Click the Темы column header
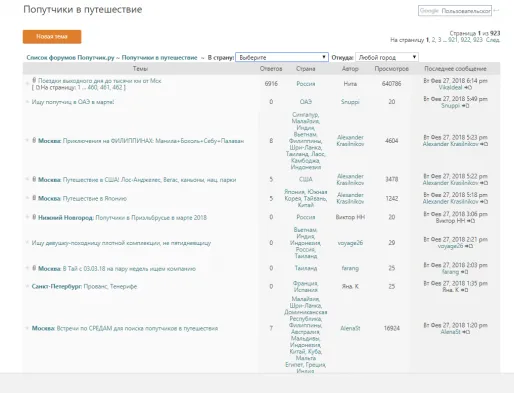514x393 pixels. pos(140,69)
